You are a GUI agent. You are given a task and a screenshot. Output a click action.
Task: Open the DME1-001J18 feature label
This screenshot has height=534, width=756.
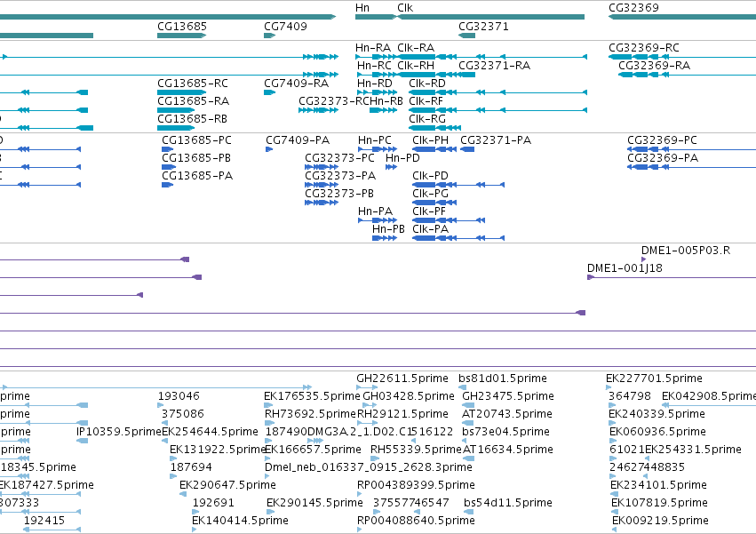coord(625,268)
